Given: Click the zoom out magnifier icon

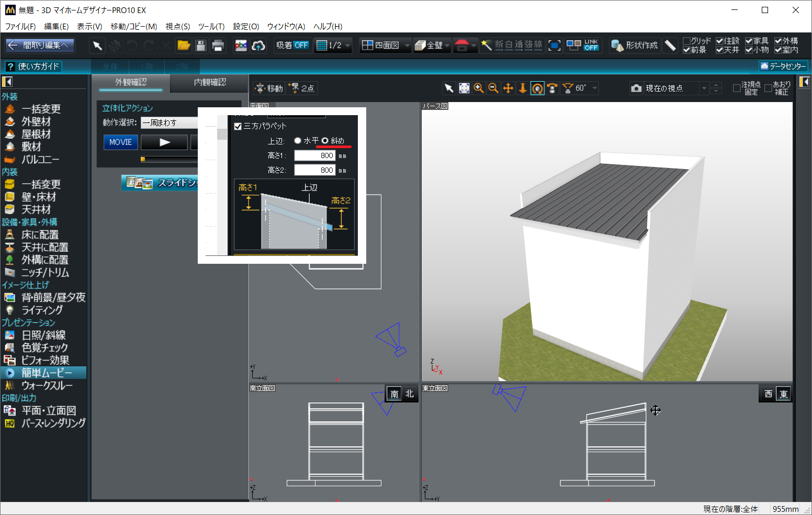Looking at the screenshot, I should point(493,88).
